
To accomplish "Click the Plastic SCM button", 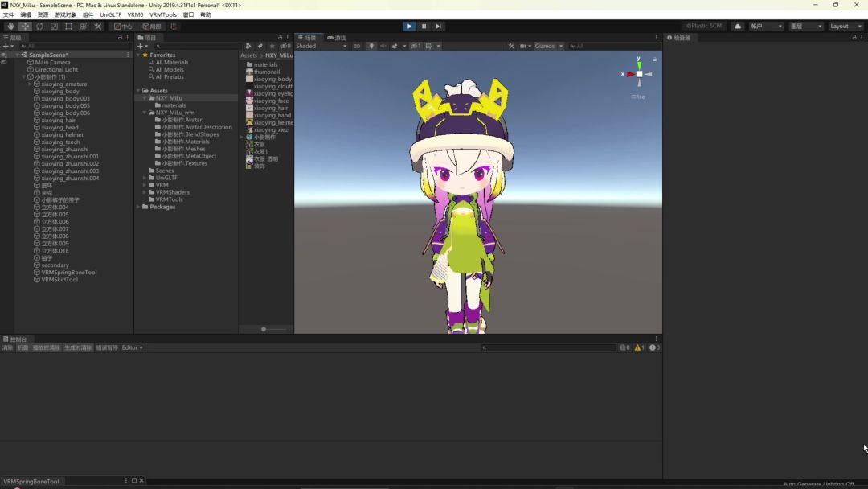I will [x=703, y=27].
